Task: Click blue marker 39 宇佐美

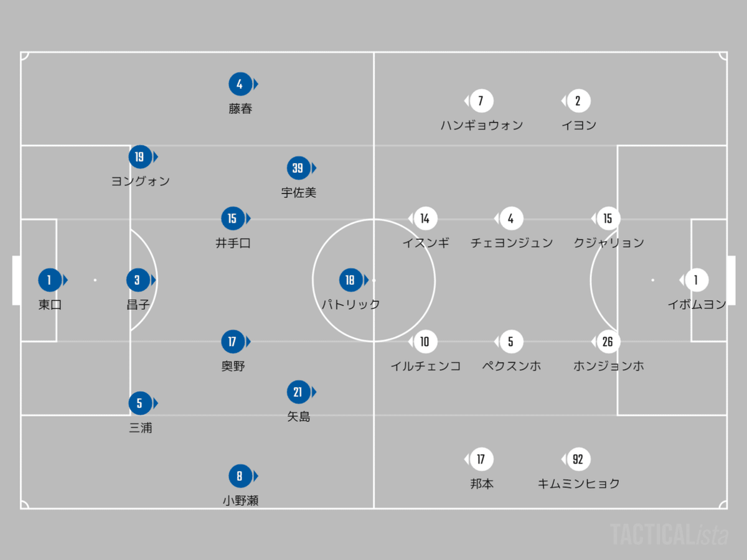Action: pos(298,168)
